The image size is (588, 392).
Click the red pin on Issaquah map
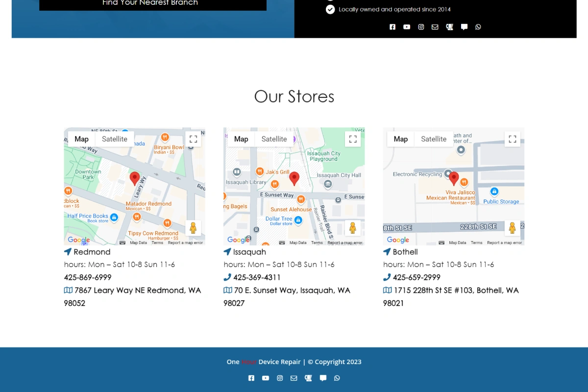pos(294,178)
